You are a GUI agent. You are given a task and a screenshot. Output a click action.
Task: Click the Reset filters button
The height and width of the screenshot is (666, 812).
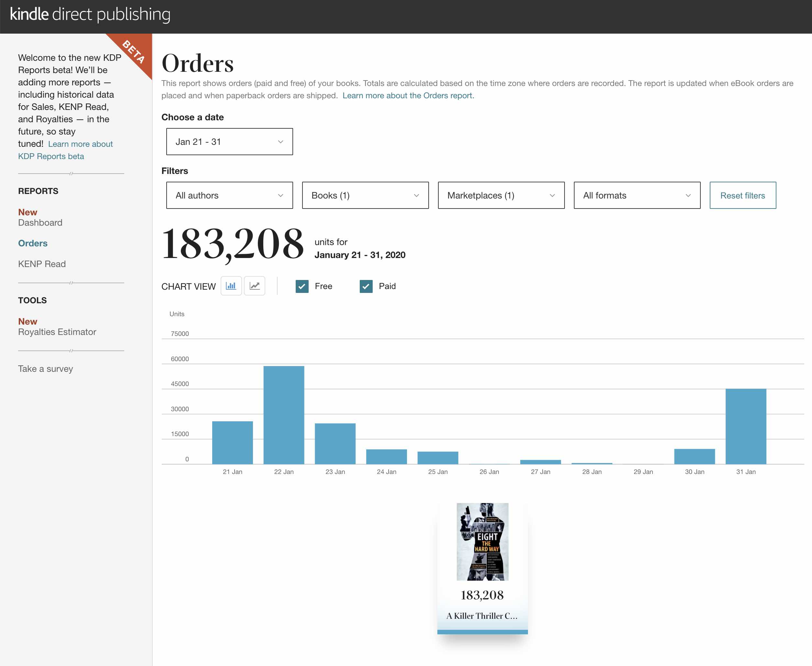click(x=742, y=195)
